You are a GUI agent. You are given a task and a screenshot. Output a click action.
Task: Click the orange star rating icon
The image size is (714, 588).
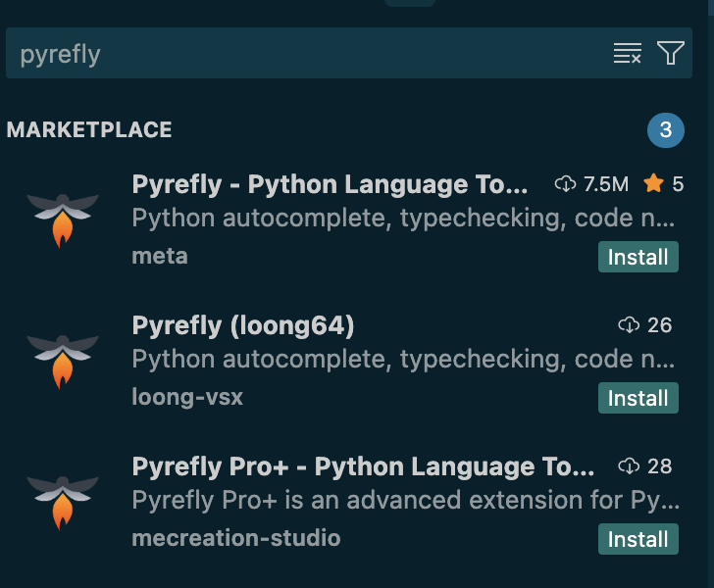653,183
